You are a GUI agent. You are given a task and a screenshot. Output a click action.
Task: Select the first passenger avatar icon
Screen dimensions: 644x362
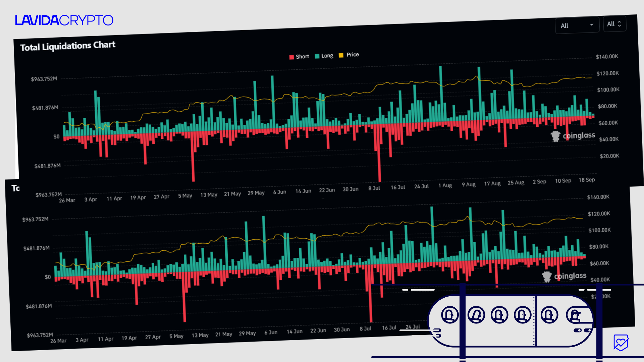click(x=449, y=315)
